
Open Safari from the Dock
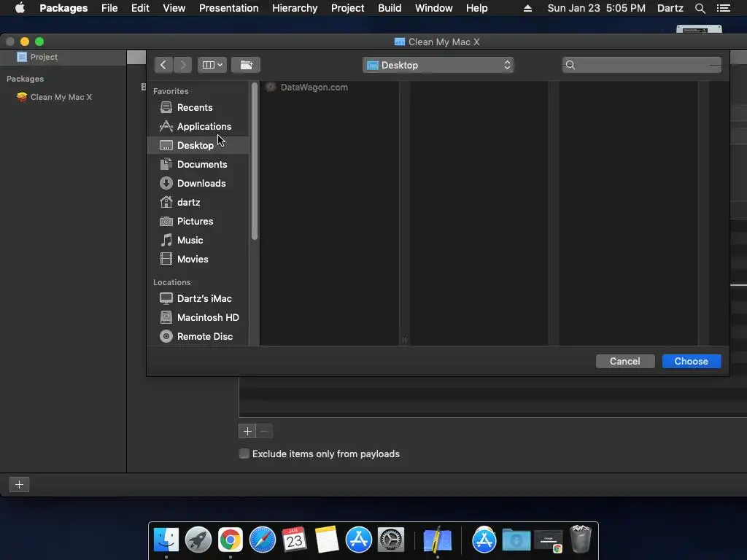point(263,540)
